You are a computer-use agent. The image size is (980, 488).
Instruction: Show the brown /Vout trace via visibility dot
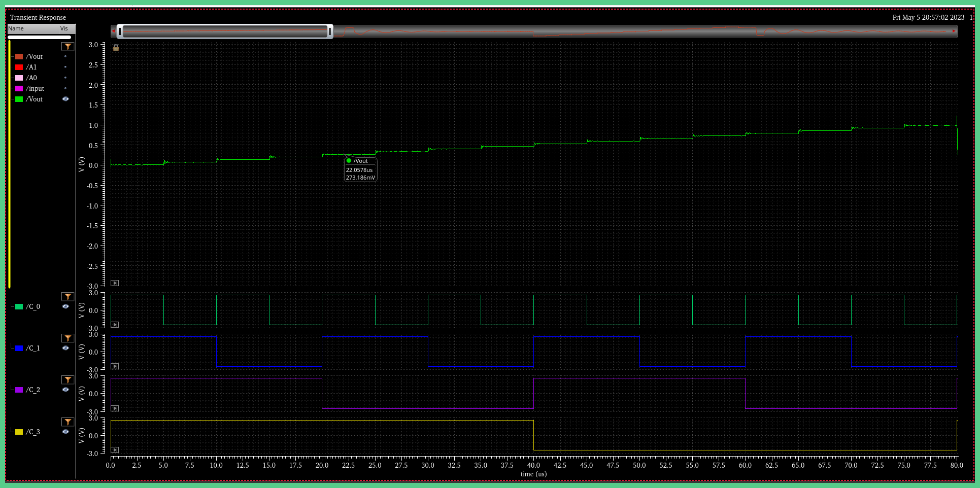(65, 56)
